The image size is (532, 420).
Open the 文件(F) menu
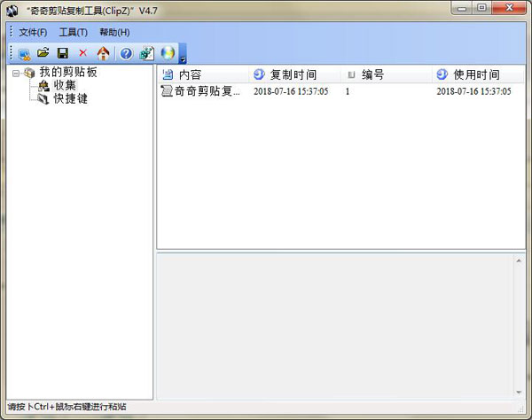(33, 32)
